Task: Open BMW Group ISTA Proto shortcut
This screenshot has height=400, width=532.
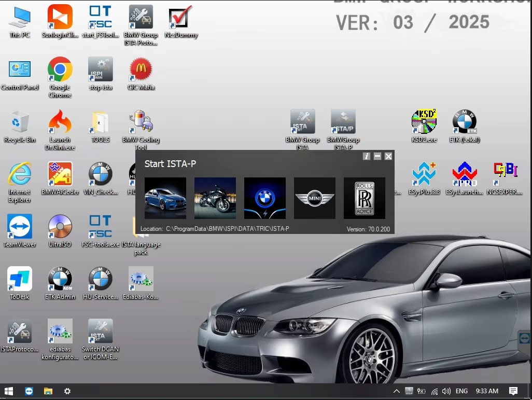Action: 141,25
